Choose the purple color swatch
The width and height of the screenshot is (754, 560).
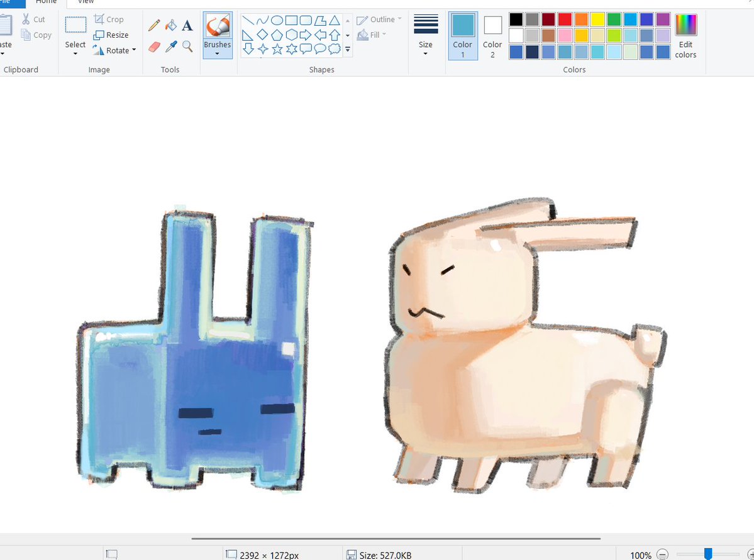(x=663, y=19)
